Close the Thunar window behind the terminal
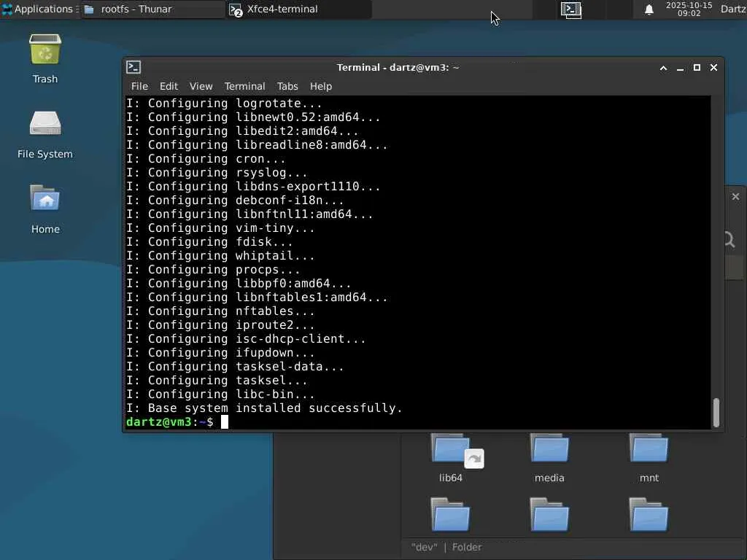747x560 pixels. [735, 197]
